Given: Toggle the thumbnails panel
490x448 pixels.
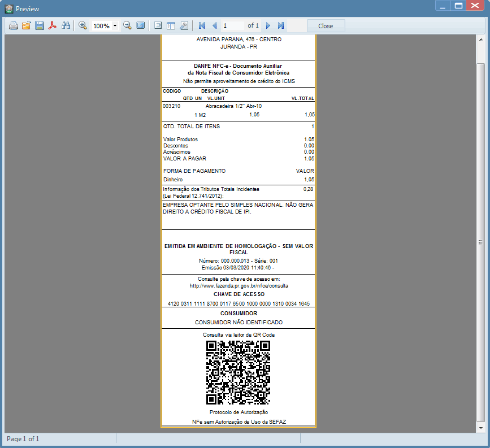Looking at the screenshot, I should point(171,25).
